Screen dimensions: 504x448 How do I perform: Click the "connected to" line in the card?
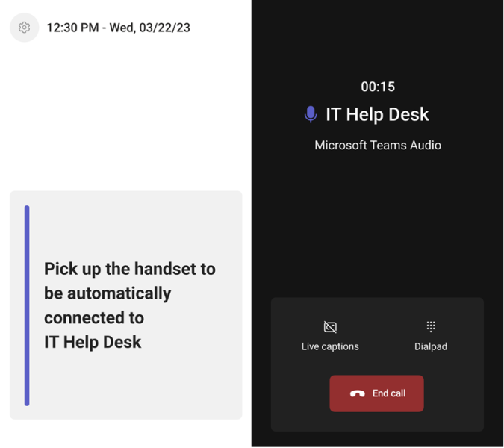[94, 318]
